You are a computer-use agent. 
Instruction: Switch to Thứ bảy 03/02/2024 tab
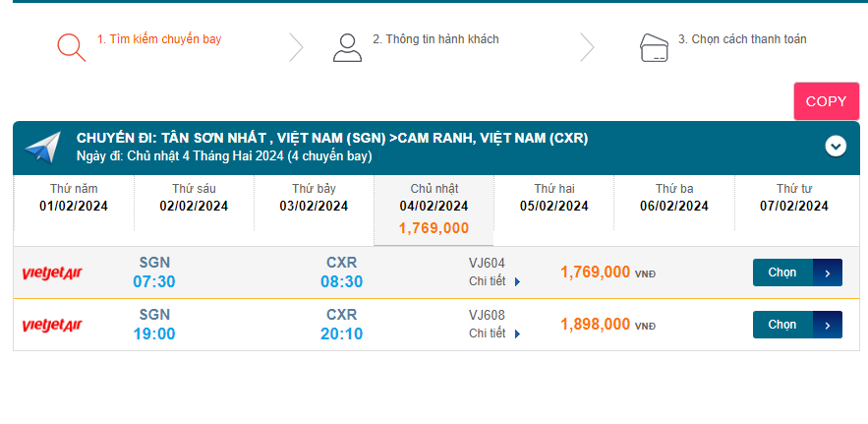pyautogui.click(x=314, y=198)
